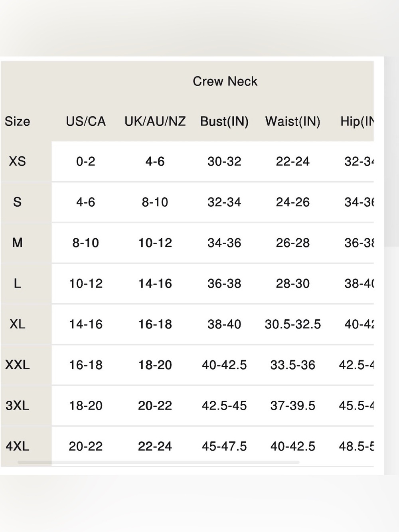Click the Size column header

[x=17, y=121]
